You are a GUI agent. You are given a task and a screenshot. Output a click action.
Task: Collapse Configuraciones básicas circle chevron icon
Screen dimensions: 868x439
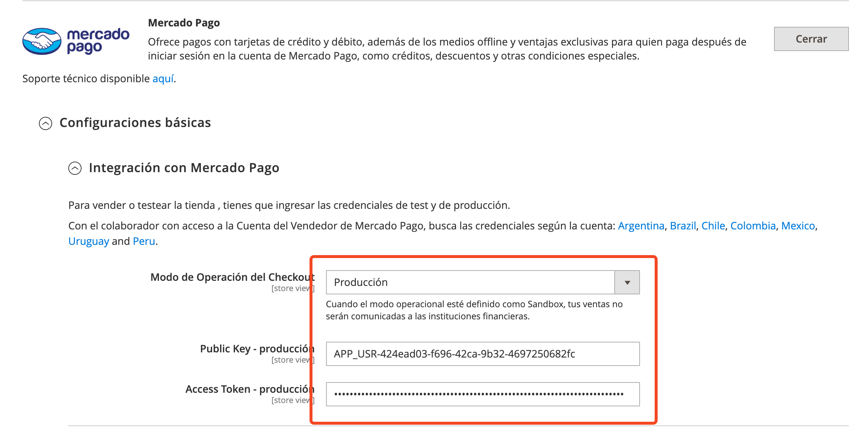46,123
